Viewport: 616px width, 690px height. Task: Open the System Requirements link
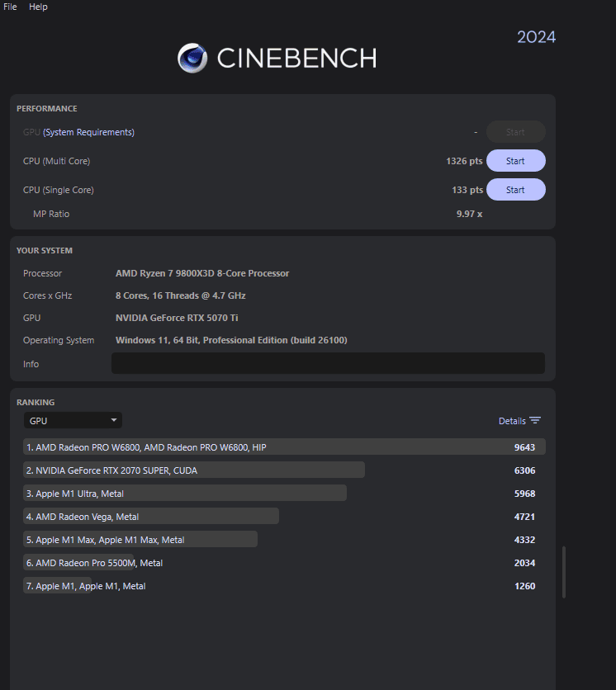tap(88, 132)
